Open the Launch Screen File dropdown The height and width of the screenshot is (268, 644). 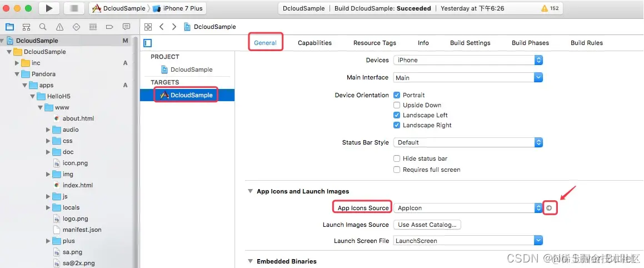(x=468, y=240)
